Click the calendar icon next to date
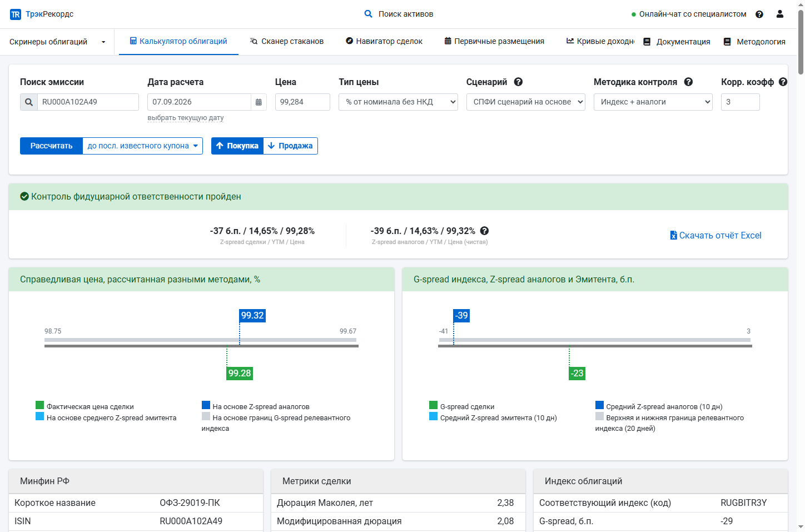 (259, 102)
